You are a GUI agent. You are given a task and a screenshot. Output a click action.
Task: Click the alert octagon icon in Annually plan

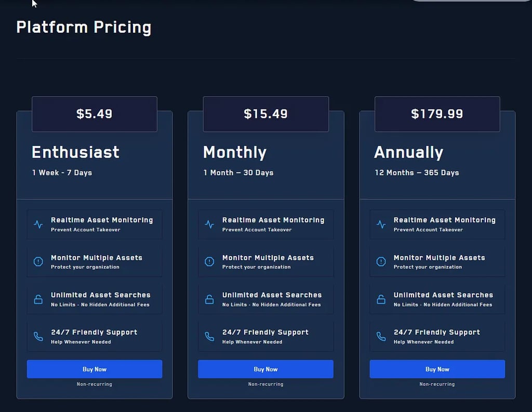pyautogui.click(x=381, y=262)
